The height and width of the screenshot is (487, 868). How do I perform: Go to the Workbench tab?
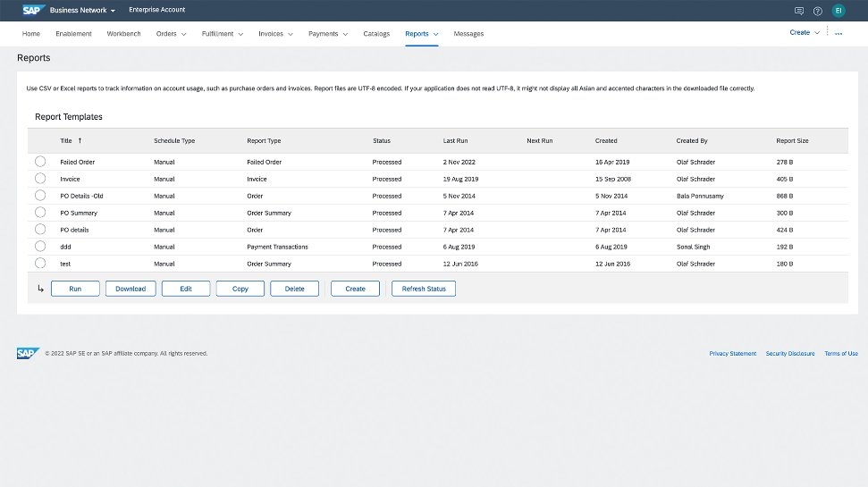coord(123,34)
